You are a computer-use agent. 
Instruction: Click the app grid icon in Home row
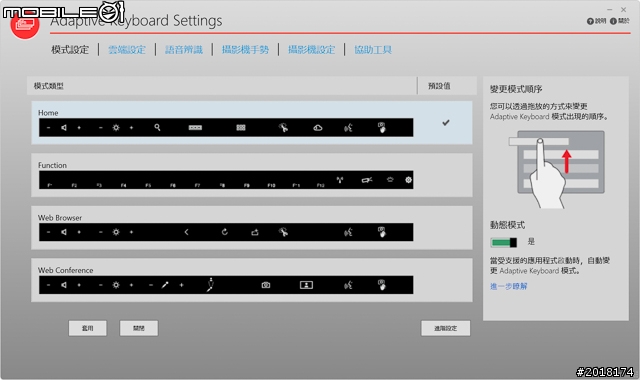point(241,128)
